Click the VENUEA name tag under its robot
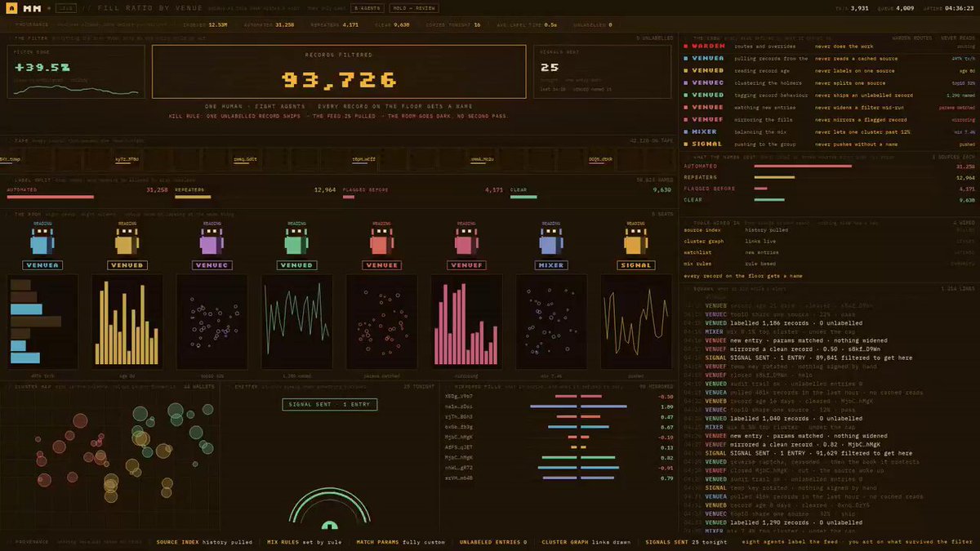This screenshot has height=551, width=980. pos(42,265)
